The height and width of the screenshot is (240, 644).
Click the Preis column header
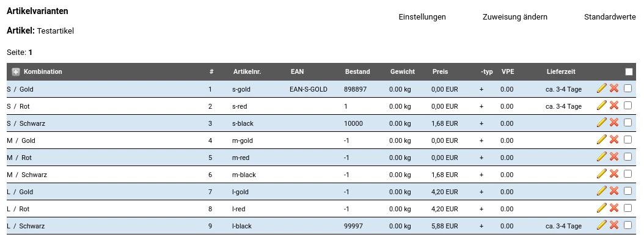point(440,71)
